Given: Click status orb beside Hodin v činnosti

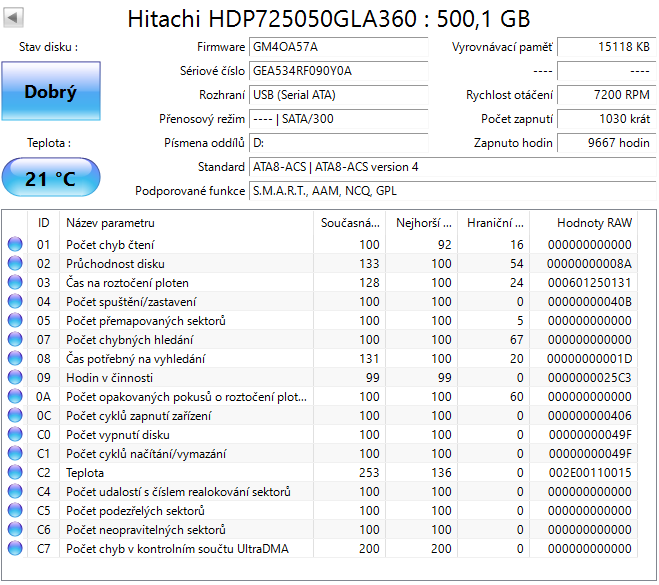Looking at the screenshot, I should [15, 378].
